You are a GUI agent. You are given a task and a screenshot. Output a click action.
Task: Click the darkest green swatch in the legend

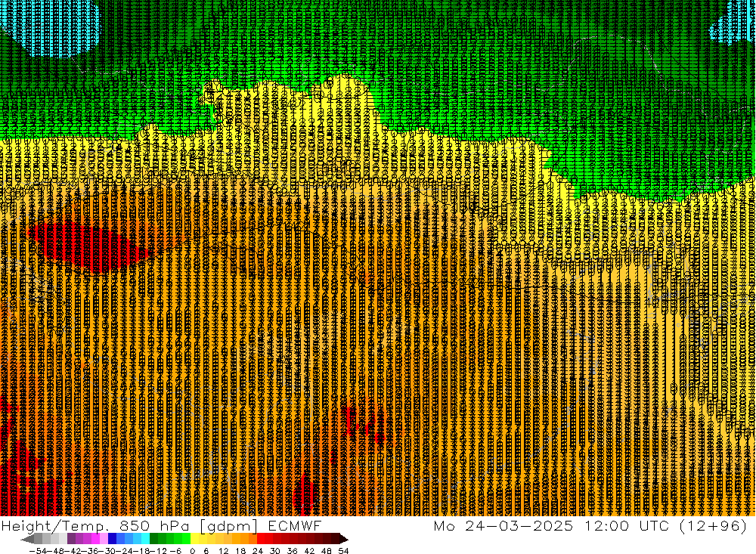[x=153, y=539]
